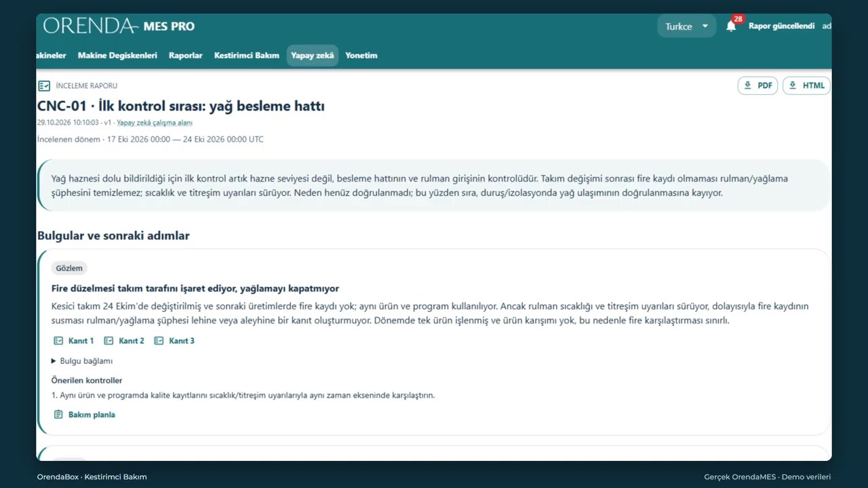The height and width of the screenshot is (488, 868).
Task: Open the Turkce language dropdown
Action: pos(686,26)
